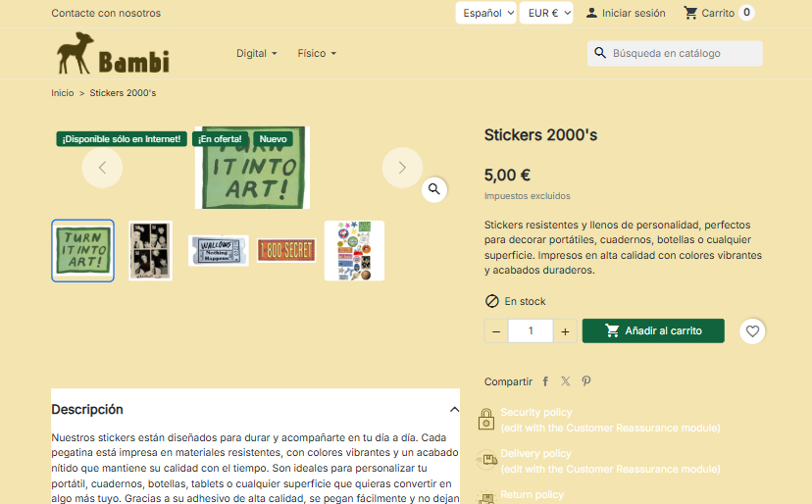Click the Delivery policy truck icon
This screenshot has width=812, height=504.
(x=486, y=460)
